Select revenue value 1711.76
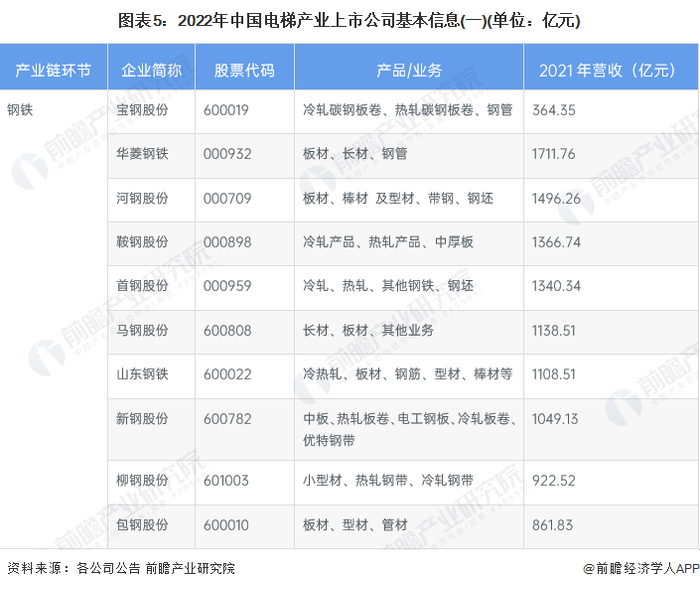The width and height of the screenshot is (700, 589). pyautogui.click(x=554, y=154)
